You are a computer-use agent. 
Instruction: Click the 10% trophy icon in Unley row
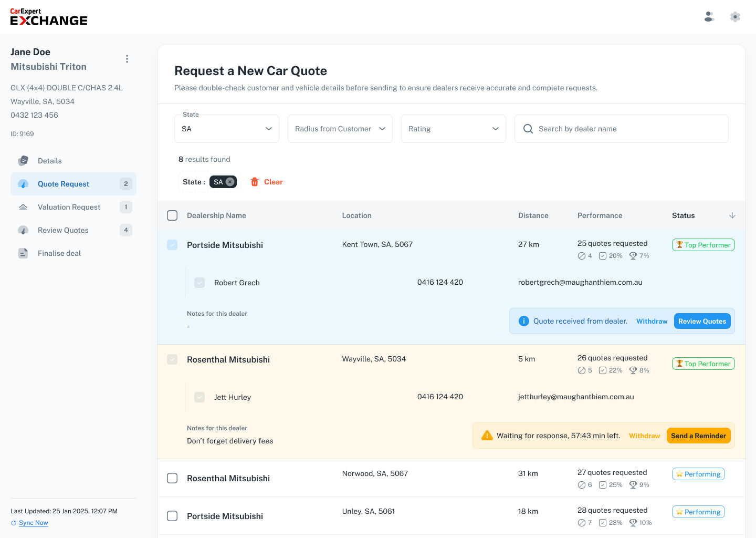(x=633, y=523)
